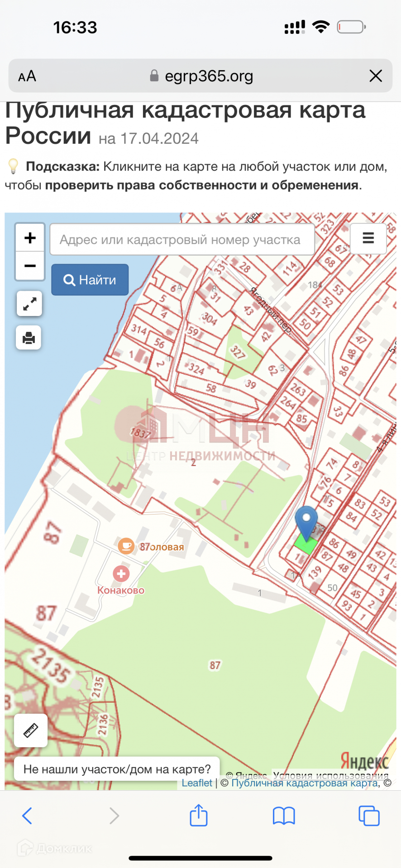Viewport: 401px width, 868px height.
Task: Click the Leaflet attribution link
Action: (x=197, y=783)
